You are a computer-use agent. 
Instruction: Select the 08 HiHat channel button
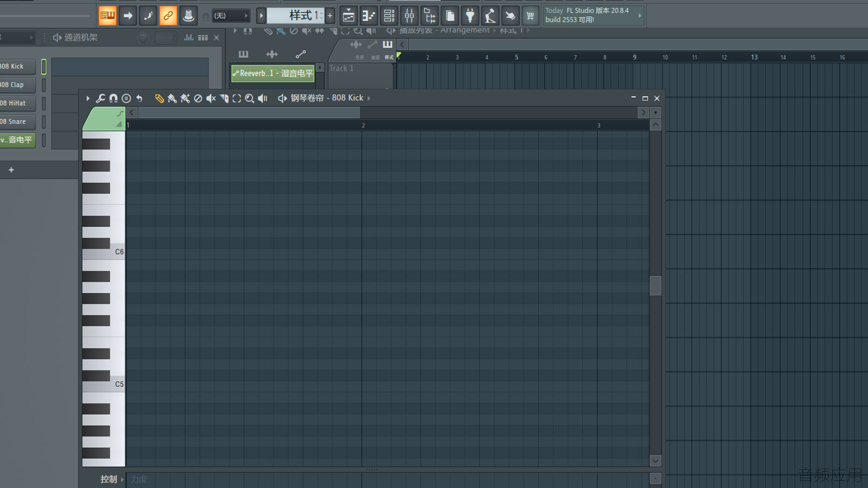point(17,104)
